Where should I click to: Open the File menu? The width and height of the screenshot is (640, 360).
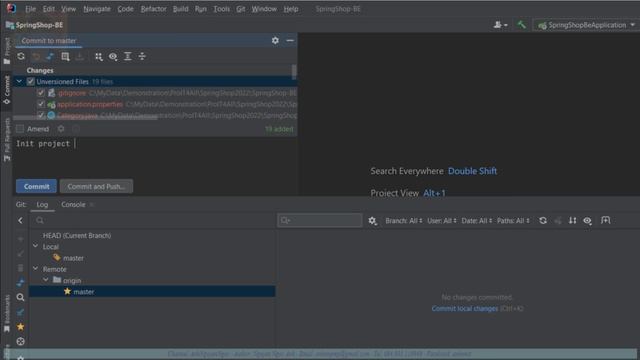coord(30,9)
